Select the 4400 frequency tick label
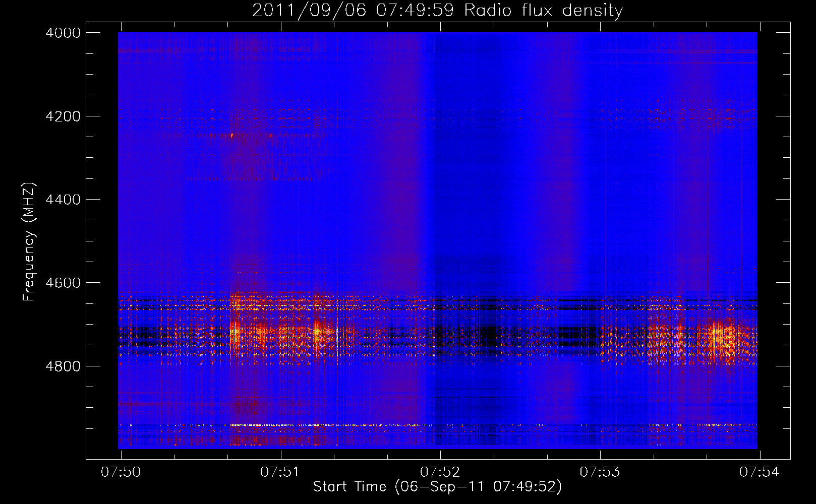Screen dimensions: 816x504 (63, 200)
